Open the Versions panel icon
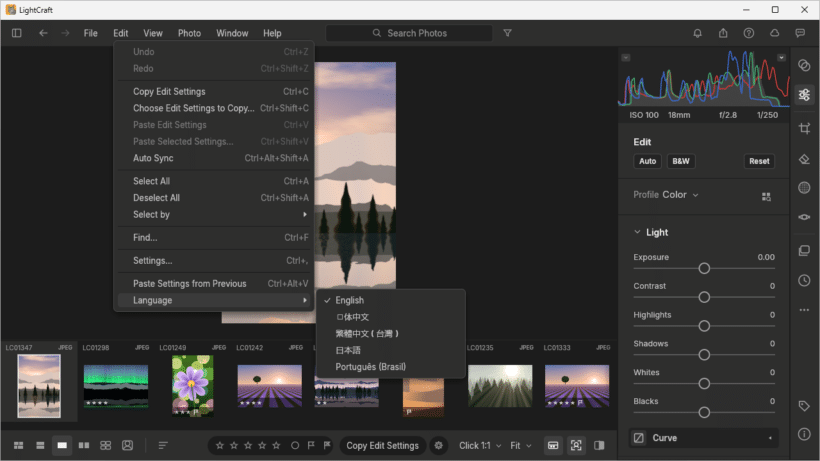Image resolution: width=820 pixels, height=461 pixels. point(804,251)
